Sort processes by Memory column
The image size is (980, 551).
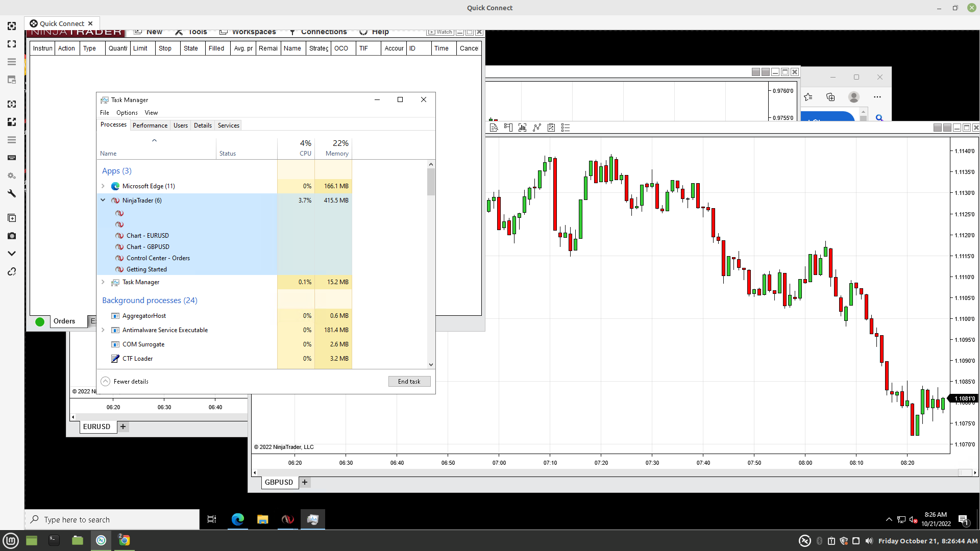(336, 153)
